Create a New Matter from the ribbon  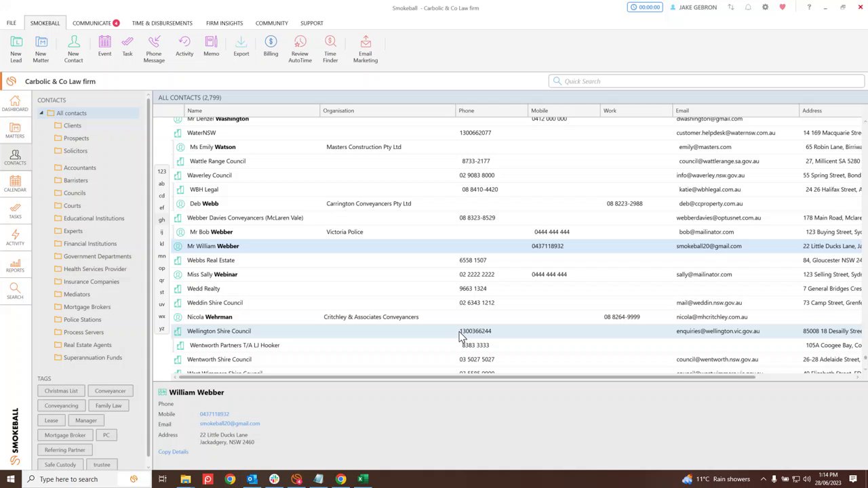pos(41,49)
